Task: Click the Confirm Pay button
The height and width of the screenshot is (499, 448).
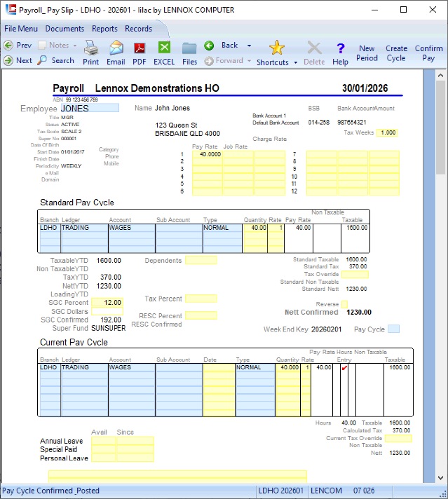Action: [x=428, y=53]
